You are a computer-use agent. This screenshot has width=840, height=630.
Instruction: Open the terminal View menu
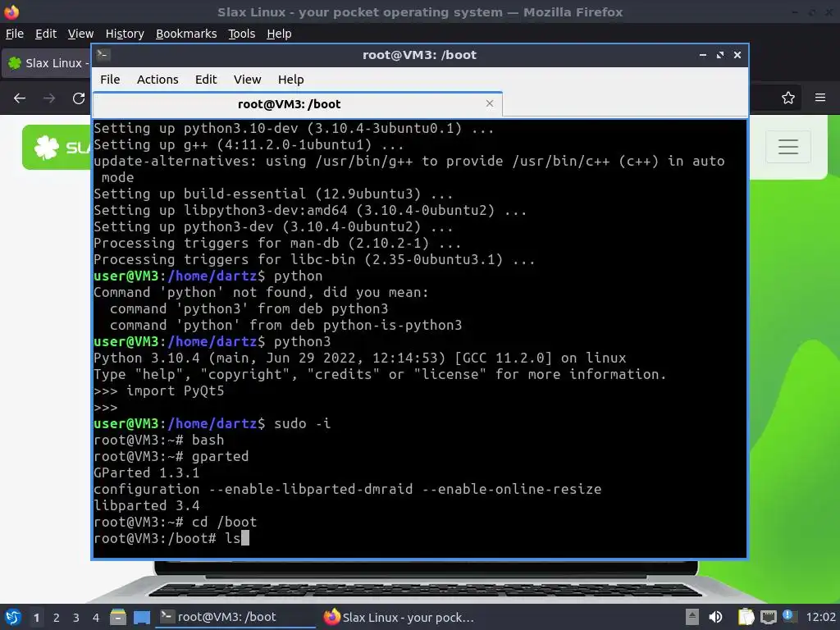[247, 80]
